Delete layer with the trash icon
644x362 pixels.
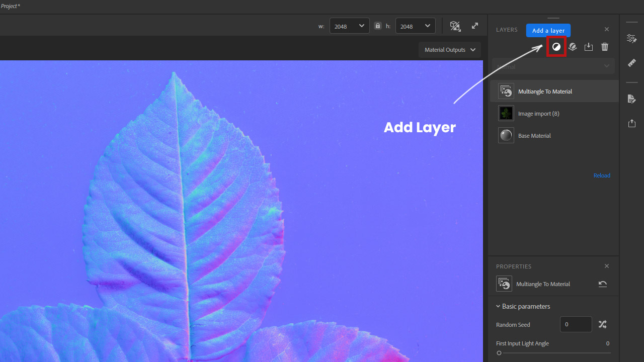[x=605, y=47]
